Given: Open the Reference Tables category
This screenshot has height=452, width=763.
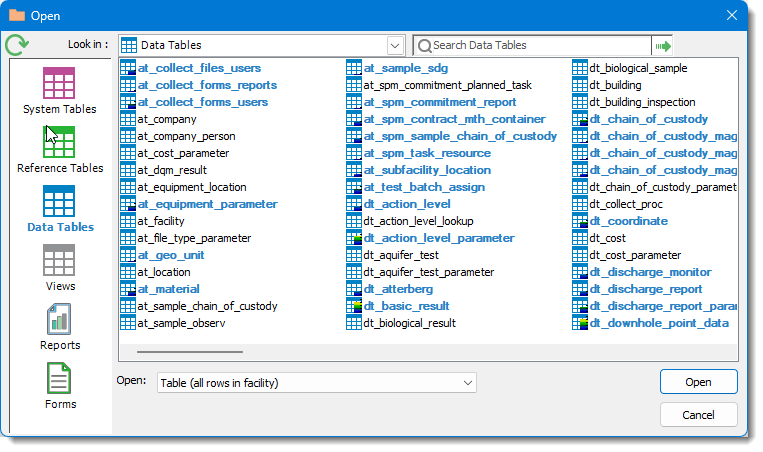Looking at the screenshot, I should click(59, 150).
